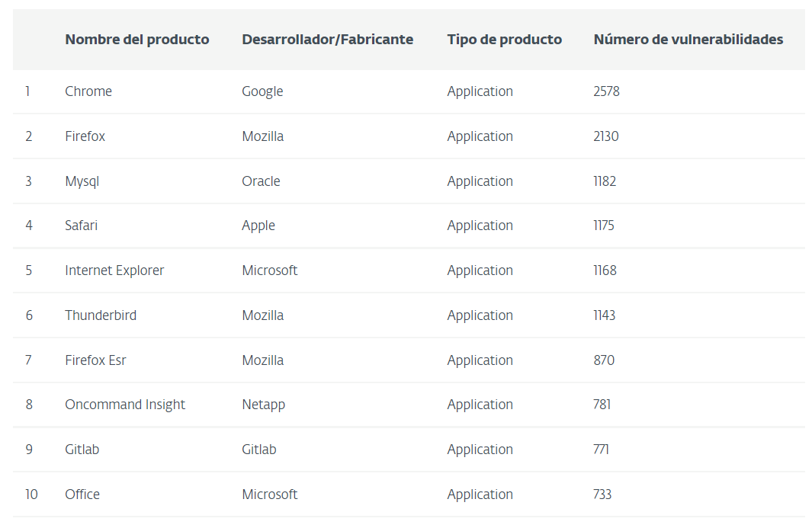Image resolution: width=812 pixels, height=528 pixels.
Task: Select the Thunderbird product name cell
Action: [101, 315]
